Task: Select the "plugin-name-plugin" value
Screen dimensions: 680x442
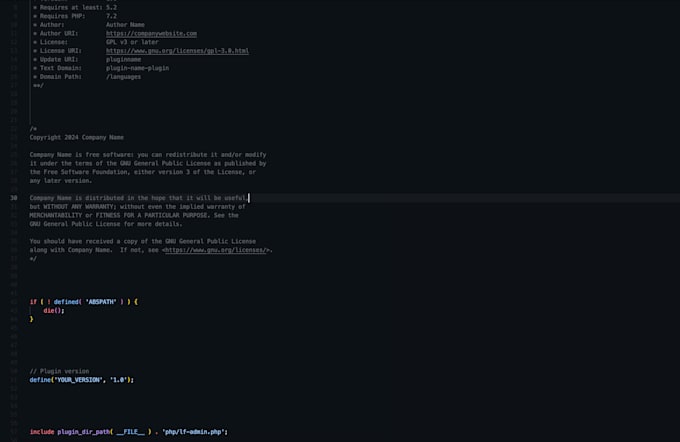Action: (137, 68)
